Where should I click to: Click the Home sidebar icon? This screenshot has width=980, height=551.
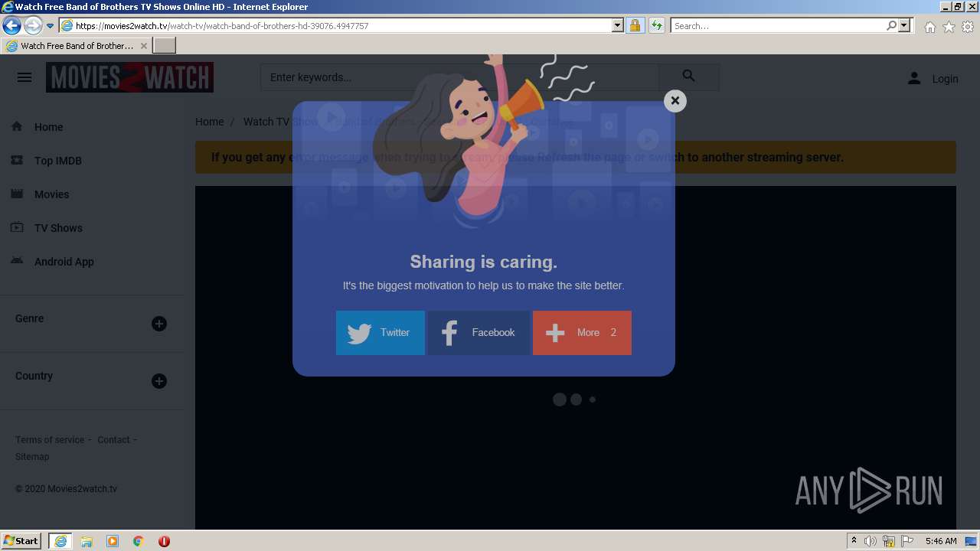pyautogui.click(x=17, y=126)
